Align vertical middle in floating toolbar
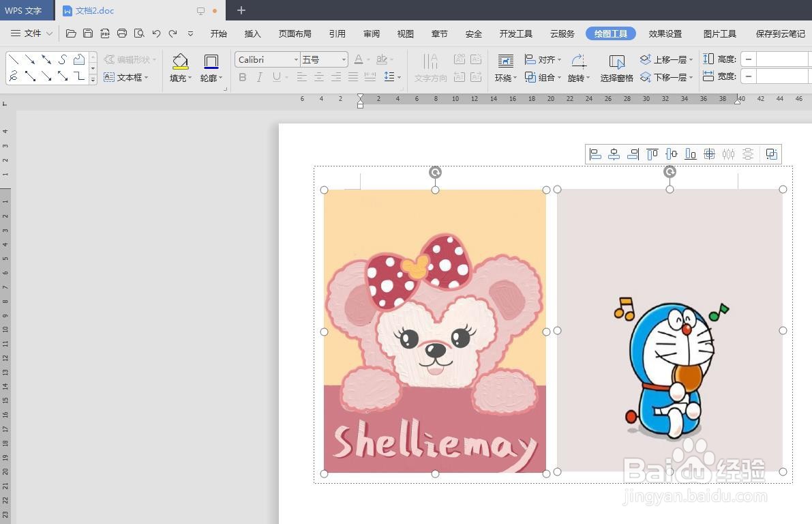The height and width of the screenshot is (524, 812). (x=672, y=154)
